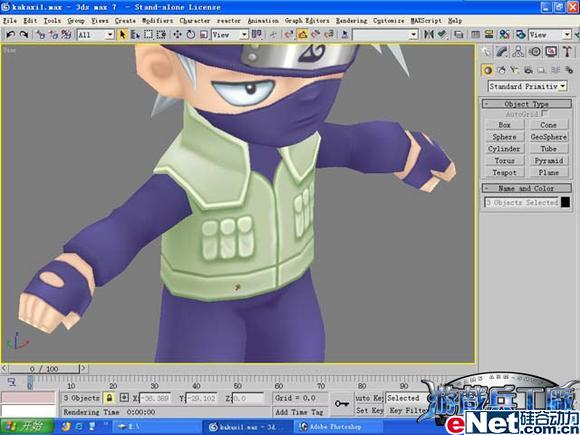Open the Material Editor icon

click(x=505, y=35)
